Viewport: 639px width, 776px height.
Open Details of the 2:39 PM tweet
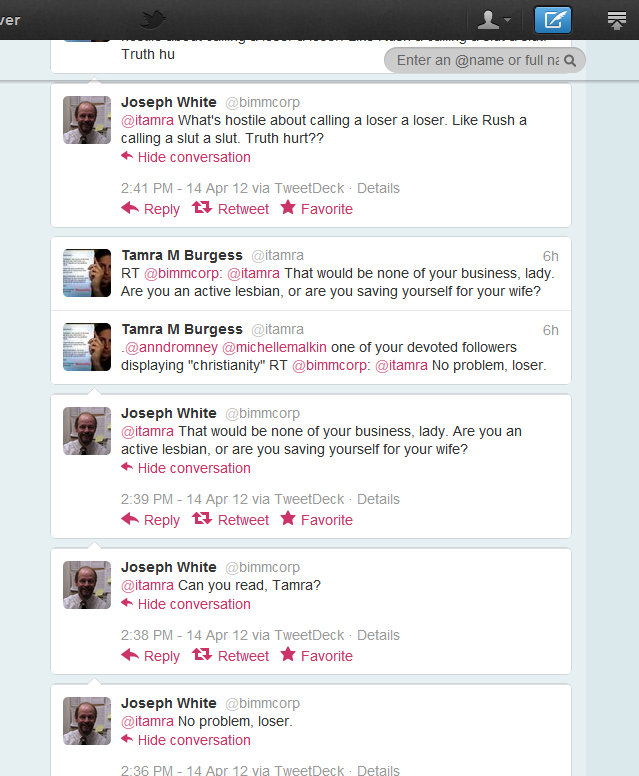378,499
